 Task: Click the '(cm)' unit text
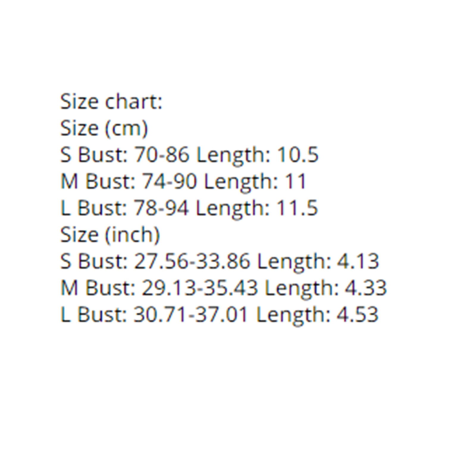coord(126,128)
